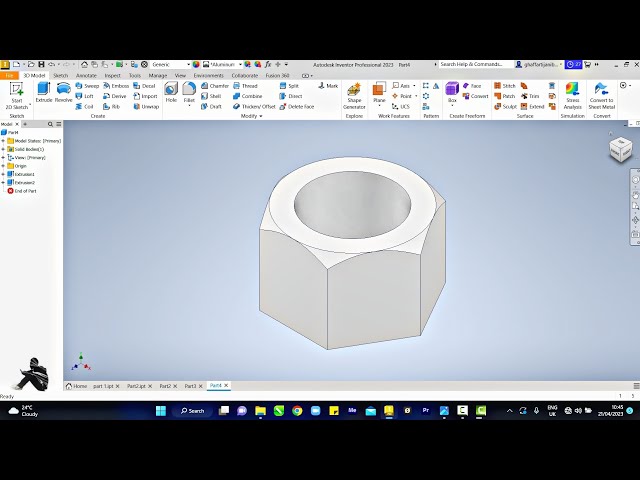Select the Sculpt surface tool

[506, 106]
